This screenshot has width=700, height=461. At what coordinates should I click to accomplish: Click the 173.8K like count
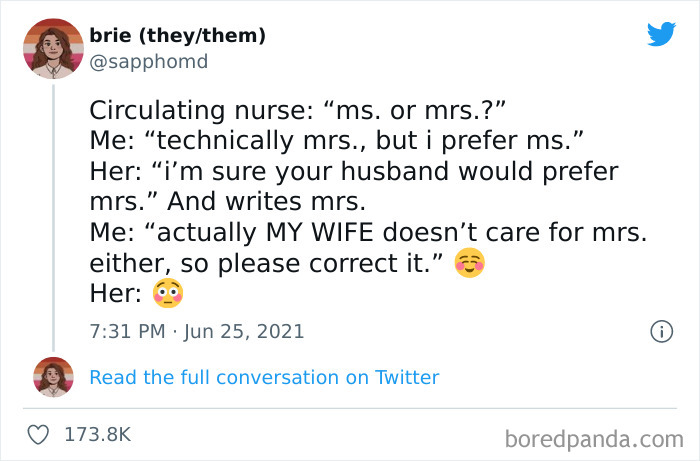point(97,435)
